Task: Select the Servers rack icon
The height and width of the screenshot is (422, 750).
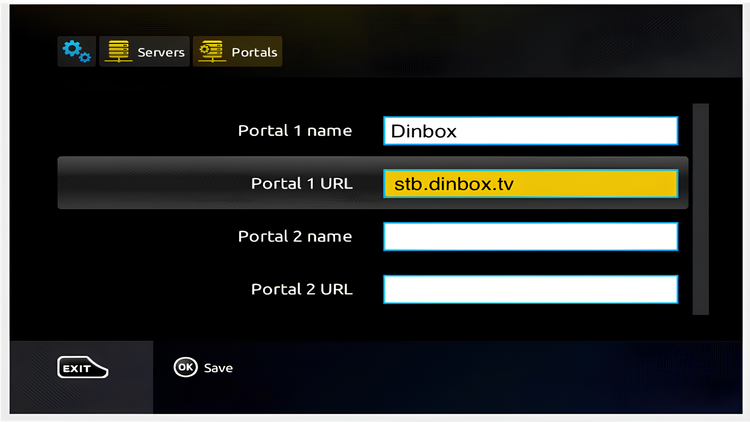Action: coord(119,51)
